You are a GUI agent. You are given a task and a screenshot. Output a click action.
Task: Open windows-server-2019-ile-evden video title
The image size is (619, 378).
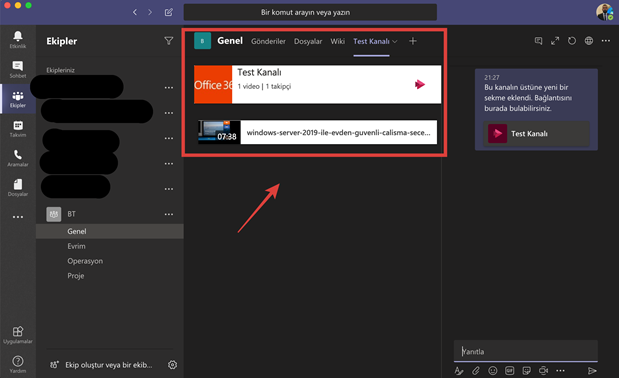coord(338,133)
